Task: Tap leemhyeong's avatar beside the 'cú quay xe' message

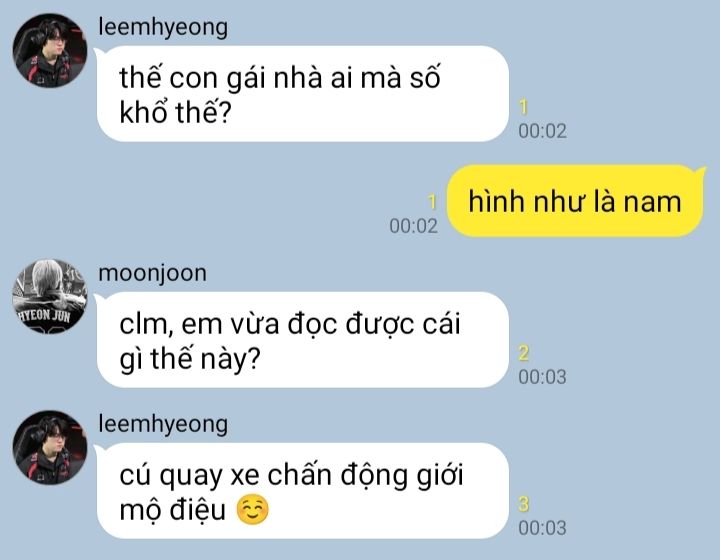Action: click(x=50, y=448)
